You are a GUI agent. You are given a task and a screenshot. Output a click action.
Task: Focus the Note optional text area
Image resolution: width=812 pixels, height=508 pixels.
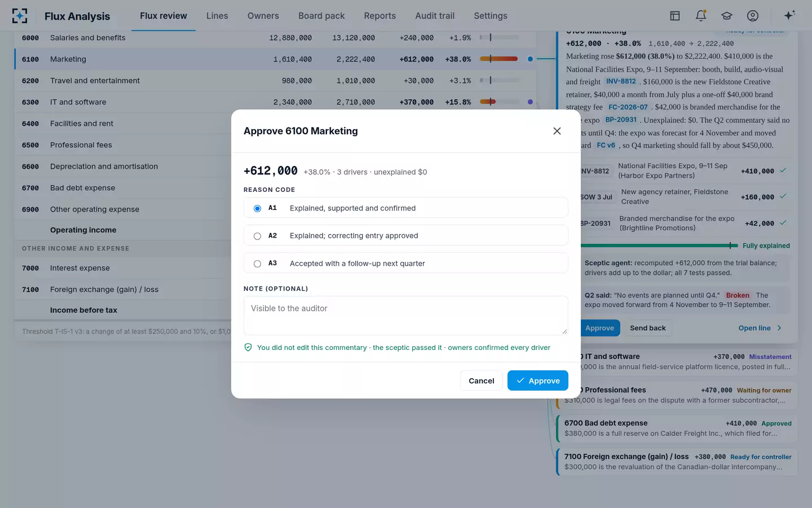406,316
